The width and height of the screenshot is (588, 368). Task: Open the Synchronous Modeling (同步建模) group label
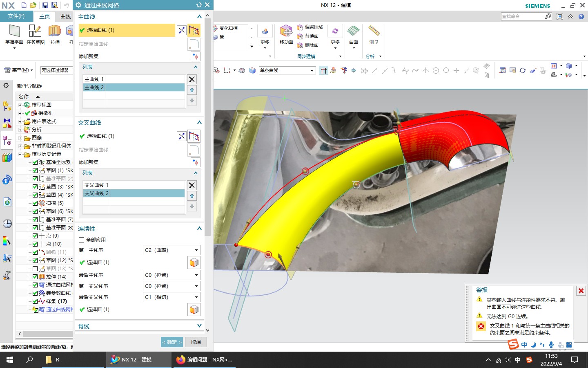tap(306, 56)
